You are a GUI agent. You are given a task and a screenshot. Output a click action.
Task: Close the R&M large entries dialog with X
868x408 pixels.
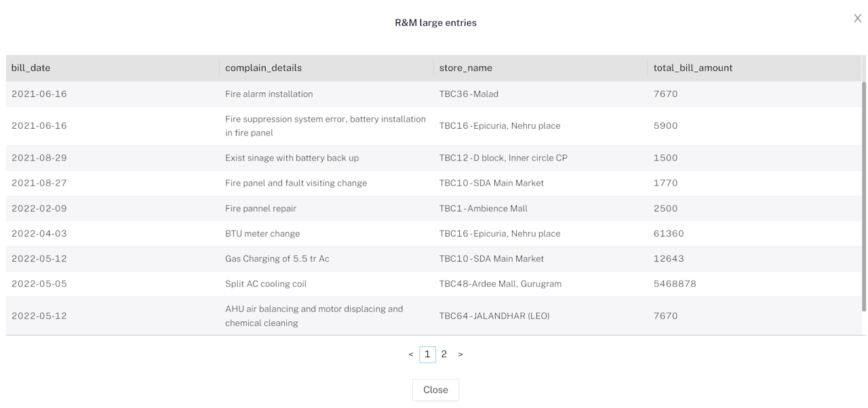[x=857, y=19]
